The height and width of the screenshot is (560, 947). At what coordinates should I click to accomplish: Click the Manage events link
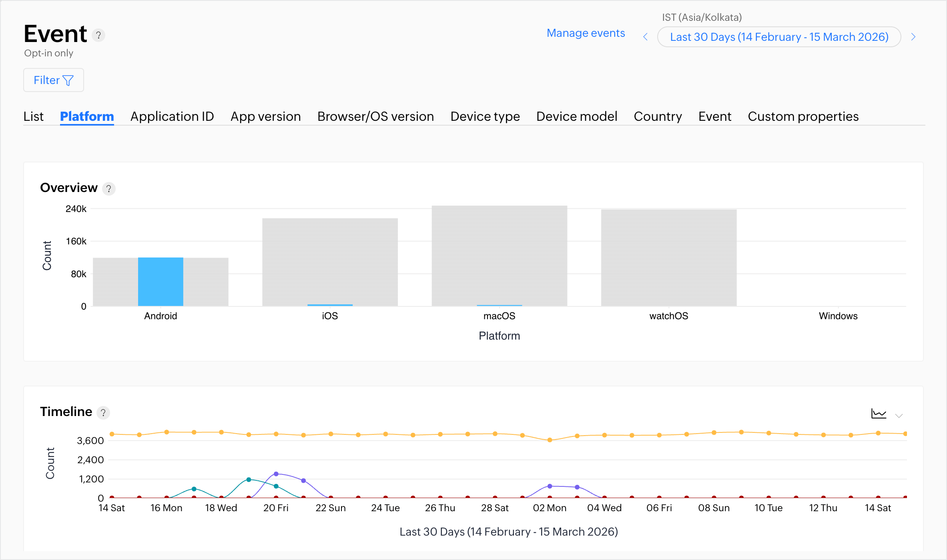click(586, 33)
